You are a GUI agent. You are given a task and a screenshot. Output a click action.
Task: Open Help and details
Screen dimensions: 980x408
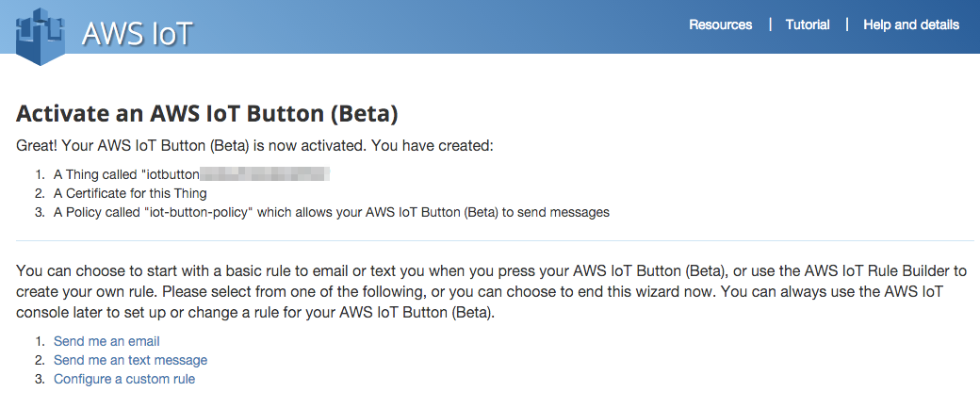click(911, 24)
